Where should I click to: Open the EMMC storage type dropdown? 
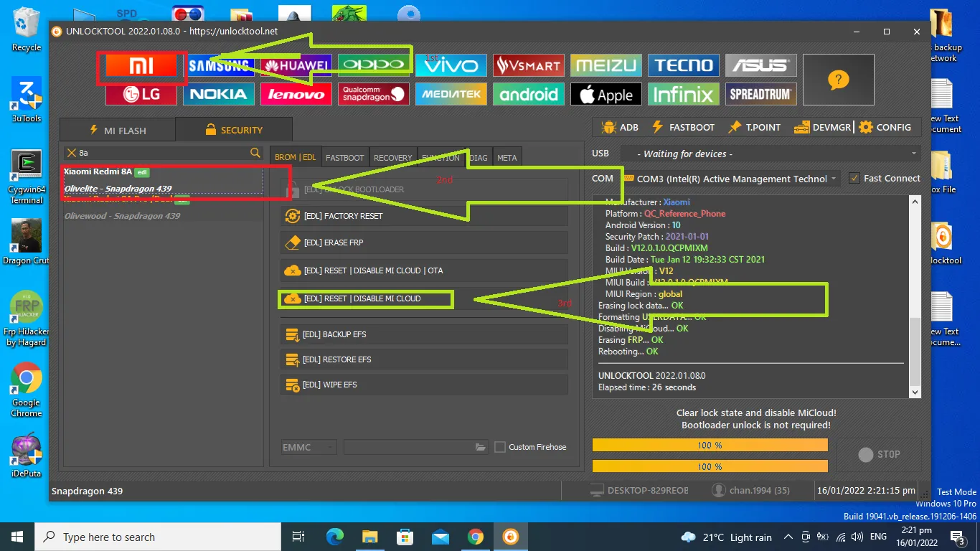point(308,447)
